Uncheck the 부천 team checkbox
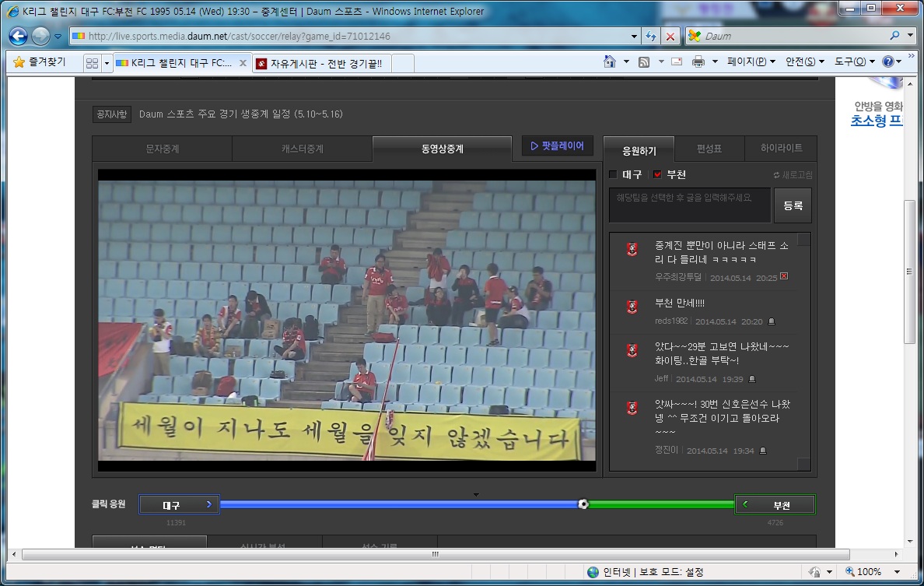This screenshot has height=586, width=924. 657,175
